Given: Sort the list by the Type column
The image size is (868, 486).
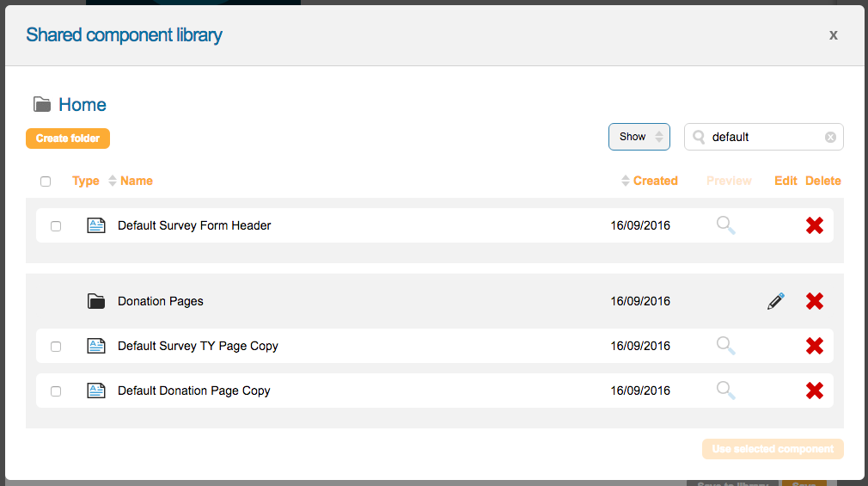Looking at the screenshot, I should click(x=86, y=181).
